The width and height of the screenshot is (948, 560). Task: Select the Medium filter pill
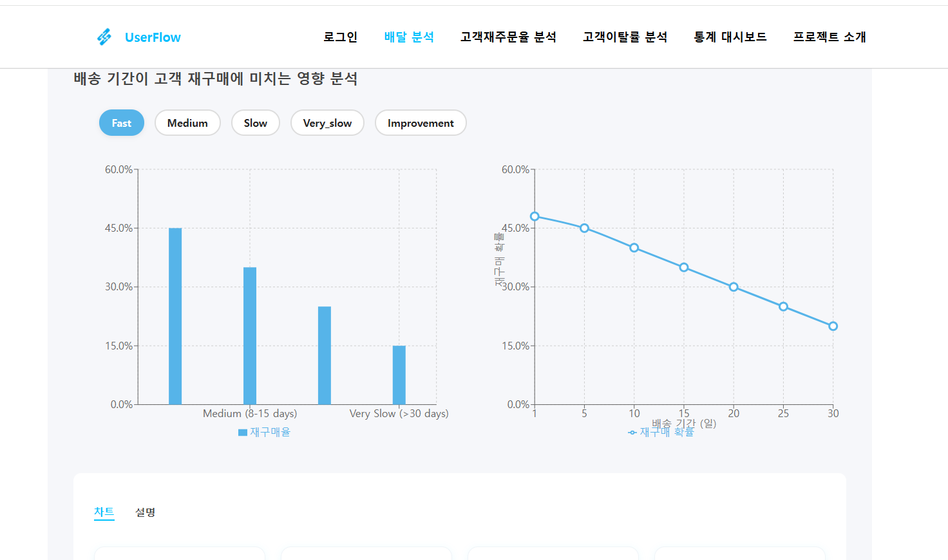pos(187,123)
